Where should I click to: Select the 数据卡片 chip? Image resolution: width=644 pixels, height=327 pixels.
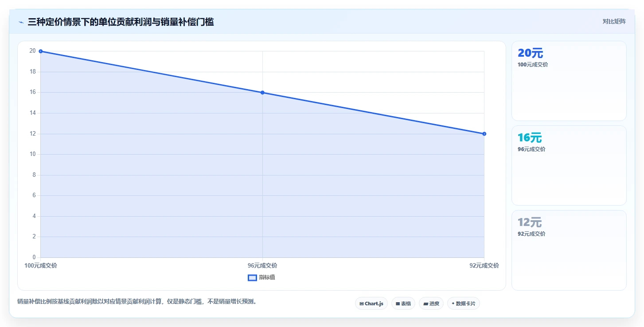tap(464, 304)
